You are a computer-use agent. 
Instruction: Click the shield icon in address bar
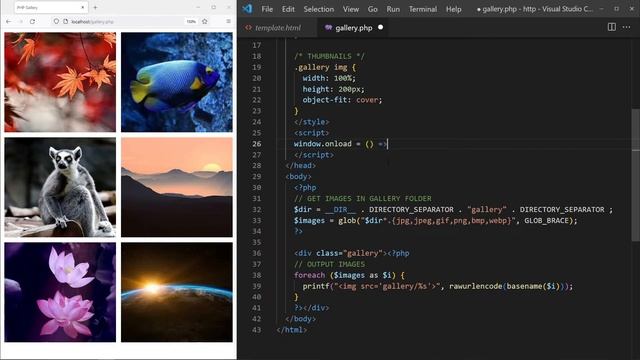tap(56, 21)
